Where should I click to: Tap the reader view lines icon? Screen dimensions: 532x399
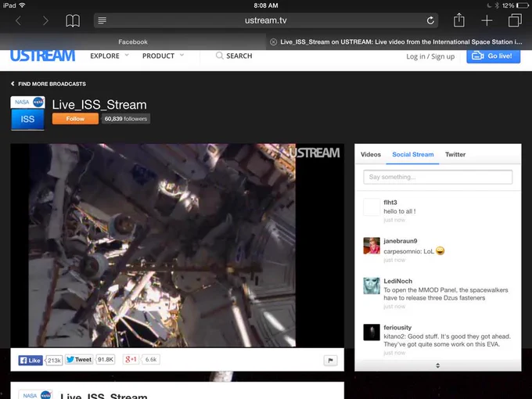pos(102,20)
